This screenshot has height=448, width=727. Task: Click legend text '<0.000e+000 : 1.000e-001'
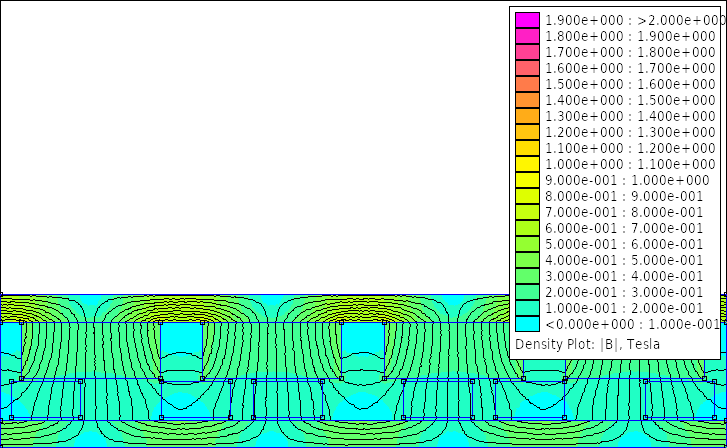632,324
